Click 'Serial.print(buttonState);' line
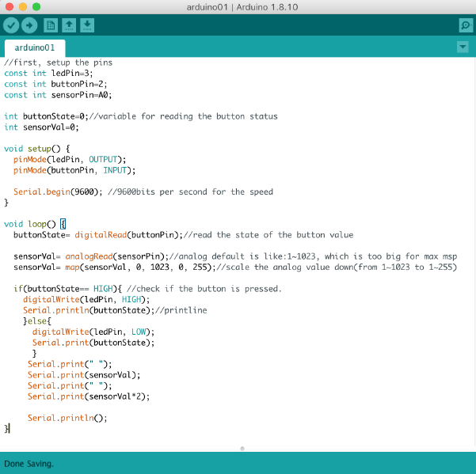This screenshot has width=476, height=474. coord(93,343)
